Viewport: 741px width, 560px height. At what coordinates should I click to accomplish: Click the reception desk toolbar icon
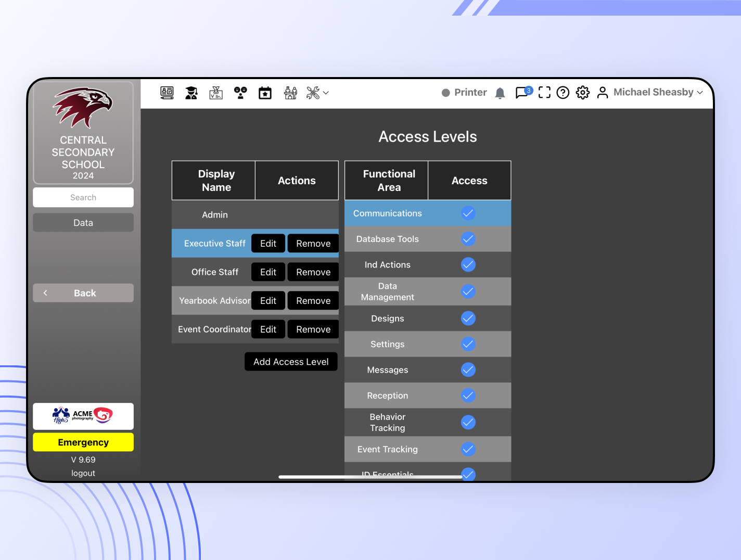(x=290, y=93)
